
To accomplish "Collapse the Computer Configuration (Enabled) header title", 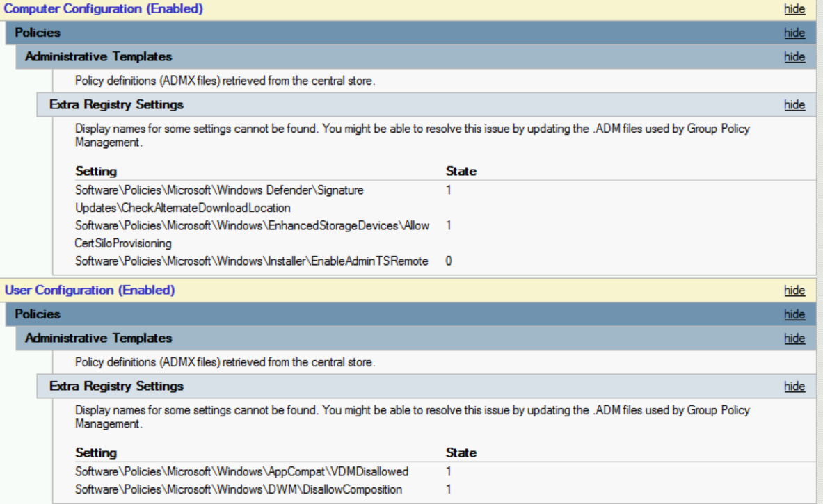I will pos(104,9).
